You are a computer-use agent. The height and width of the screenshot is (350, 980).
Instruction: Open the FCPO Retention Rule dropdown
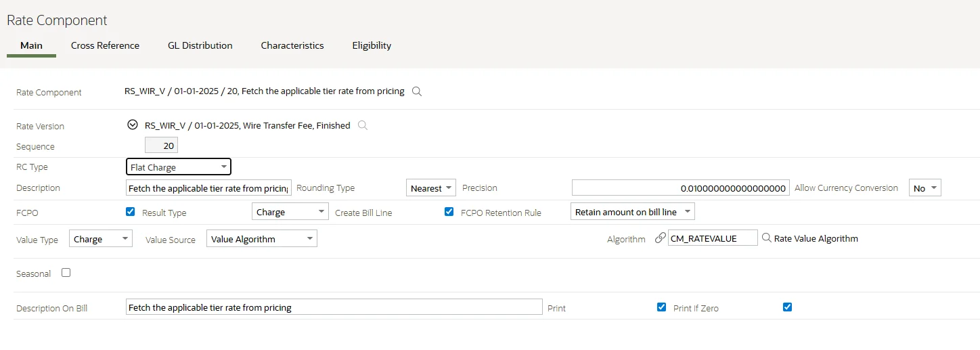pos(632,212)
